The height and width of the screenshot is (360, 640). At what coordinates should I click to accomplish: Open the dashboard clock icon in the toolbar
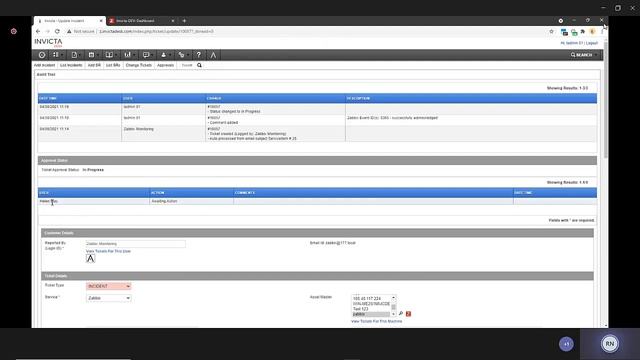click(42, 55)
